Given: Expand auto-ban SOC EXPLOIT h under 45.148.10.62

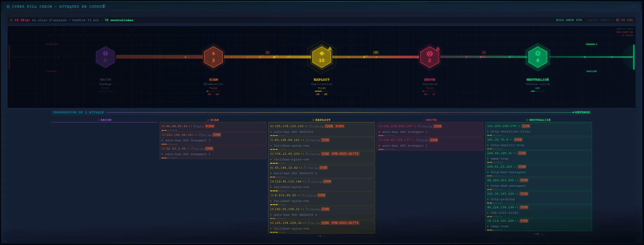Looking at the screenshot, I should [294, 173].
